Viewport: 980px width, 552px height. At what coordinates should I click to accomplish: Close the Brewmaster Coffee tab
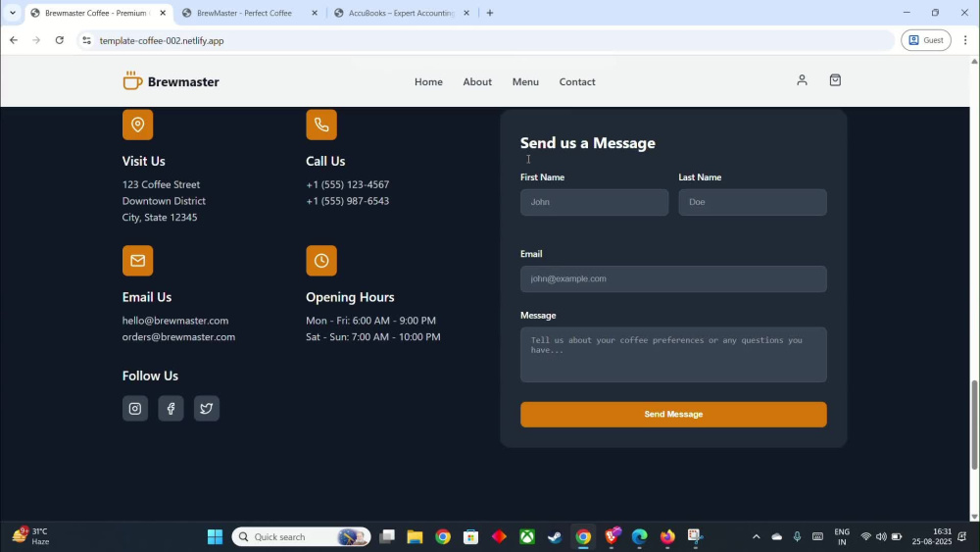pyautogui.click(x=163, y=13)
